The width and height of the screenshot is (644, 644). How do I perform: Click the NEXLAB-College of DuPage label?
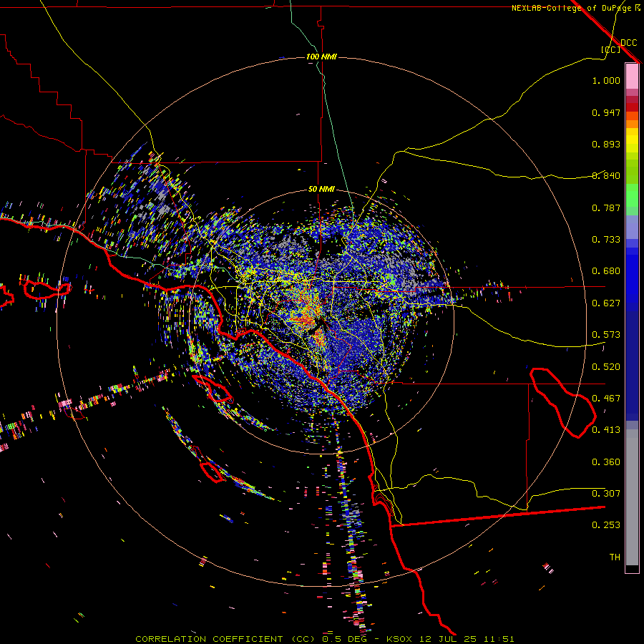(x=571, y=8)
